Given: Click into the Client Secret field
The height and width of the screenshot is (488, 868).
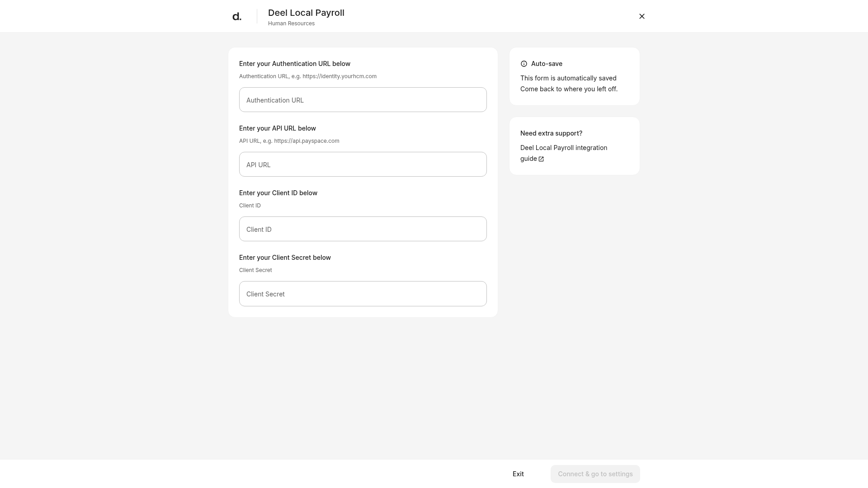Looking at the screenshot, I should 363,294.
